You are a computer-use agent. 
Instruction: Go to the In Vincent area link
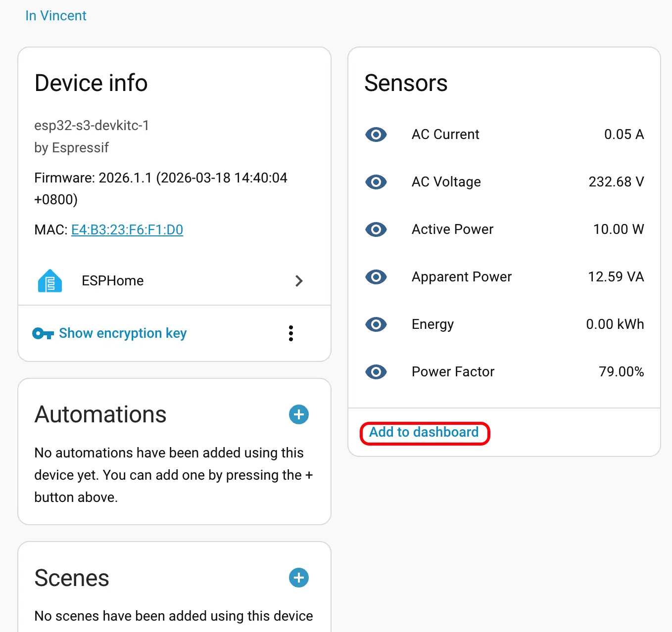(56, 16)
